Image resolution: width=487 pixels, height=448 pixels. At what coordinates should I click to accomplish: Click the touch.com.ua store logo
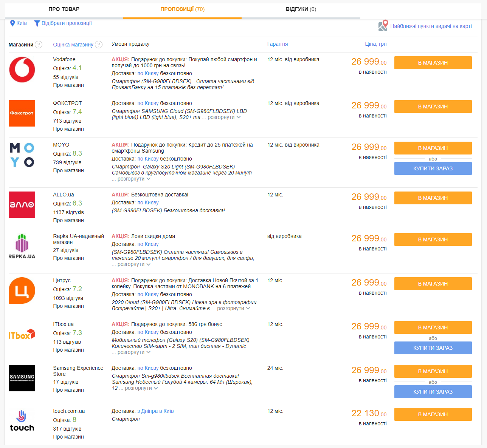[x=22, y=421]
